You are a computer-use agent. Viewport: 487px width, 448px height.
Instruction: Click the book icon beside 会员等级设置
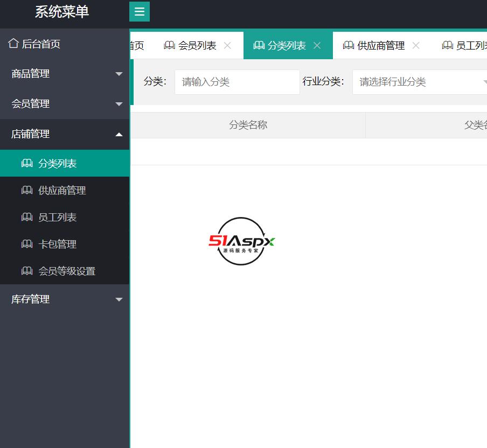coord(27,271)
